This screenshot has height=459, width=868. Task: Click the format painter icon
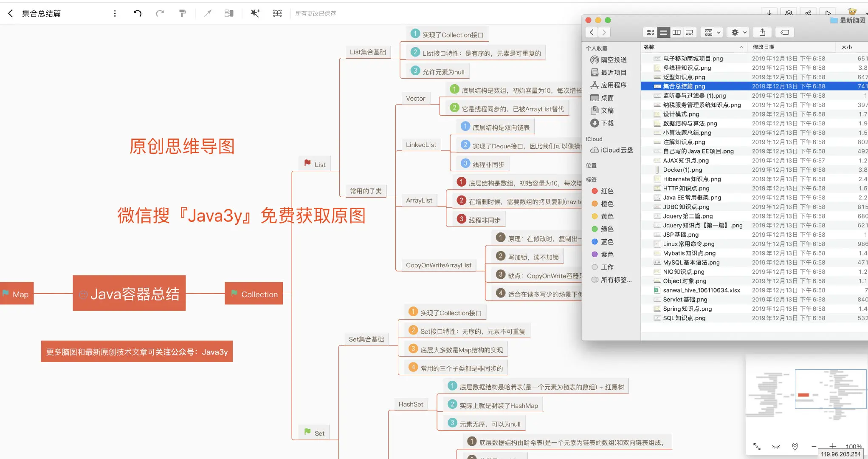tap(183, 13)
